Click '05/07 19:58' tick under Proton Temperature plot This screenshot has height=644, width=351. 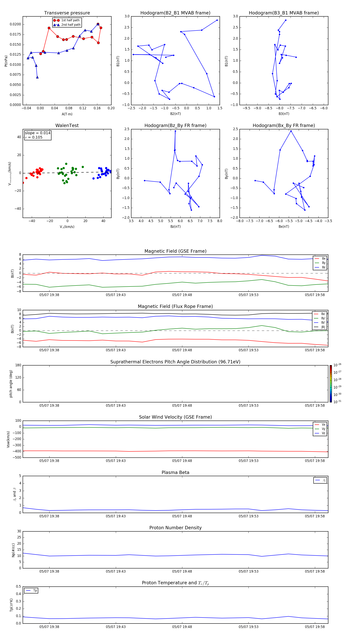tap(315, 627)
